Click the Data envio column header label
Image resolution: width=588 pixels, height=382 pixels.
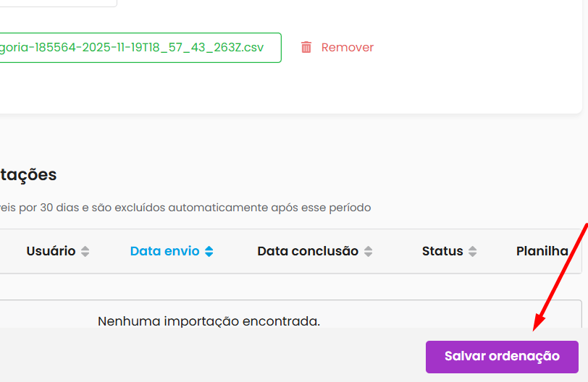pos(164,251)
